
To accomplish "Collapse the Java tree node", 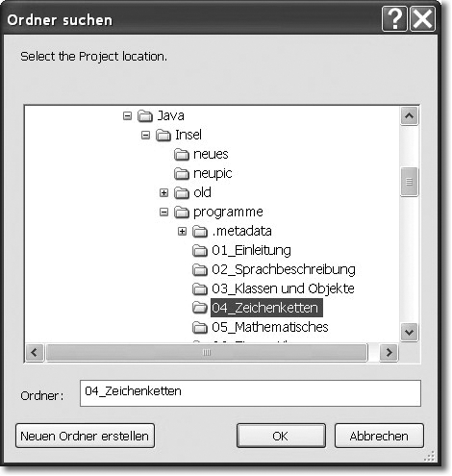I will point(127,115).
